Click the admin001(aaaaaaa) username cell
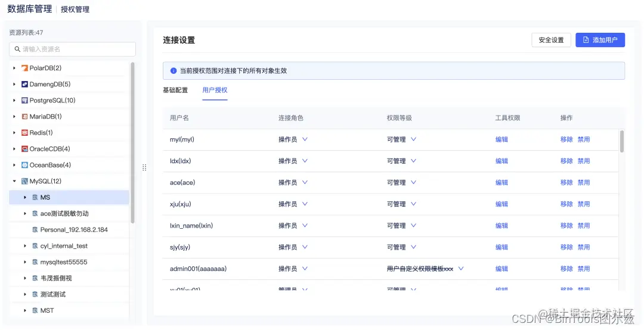The height and width of the screenshot is (330, 644). [199, 269]
